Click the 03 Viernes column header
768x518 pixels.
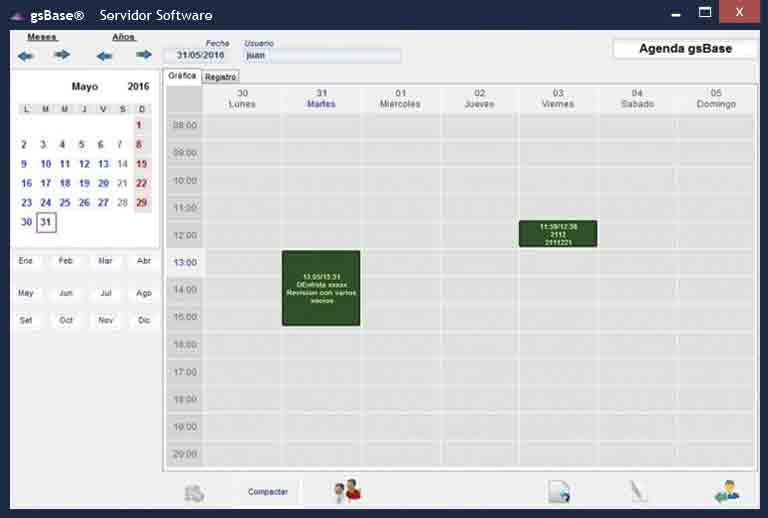pyautogui.click(x=558, y=99)
